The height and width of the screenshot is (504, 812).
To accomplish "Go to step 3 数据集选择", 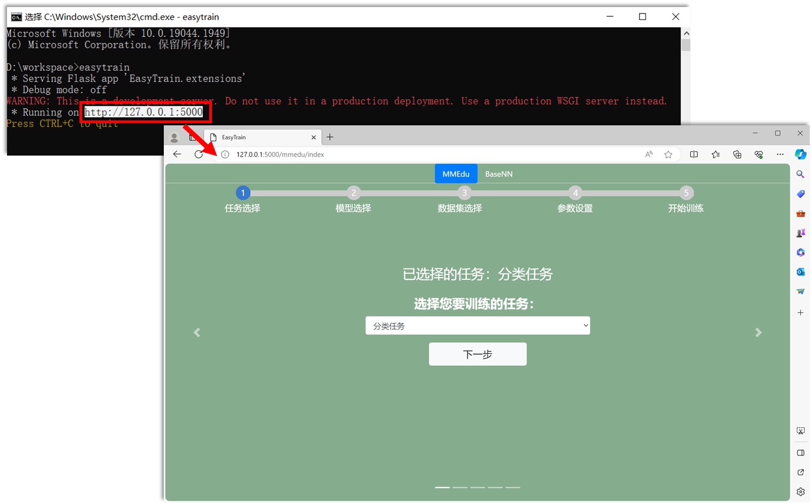I will pyautogui.click(x=464, y=193).
